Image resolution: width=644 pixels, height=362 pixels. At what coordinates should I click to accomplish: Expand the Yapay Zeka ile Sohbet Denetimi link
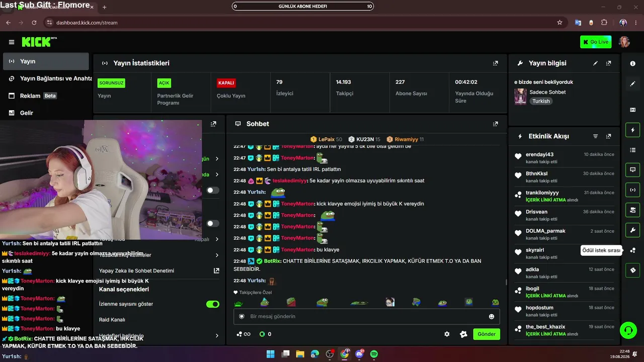[x=216, y=270]
